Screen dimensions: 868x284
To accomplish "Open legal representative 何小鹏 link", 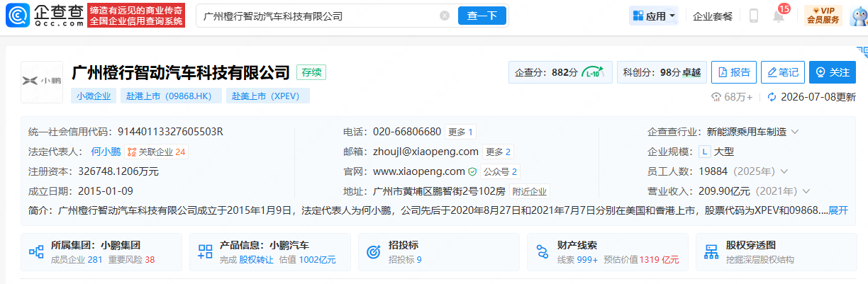I will 106,152.
